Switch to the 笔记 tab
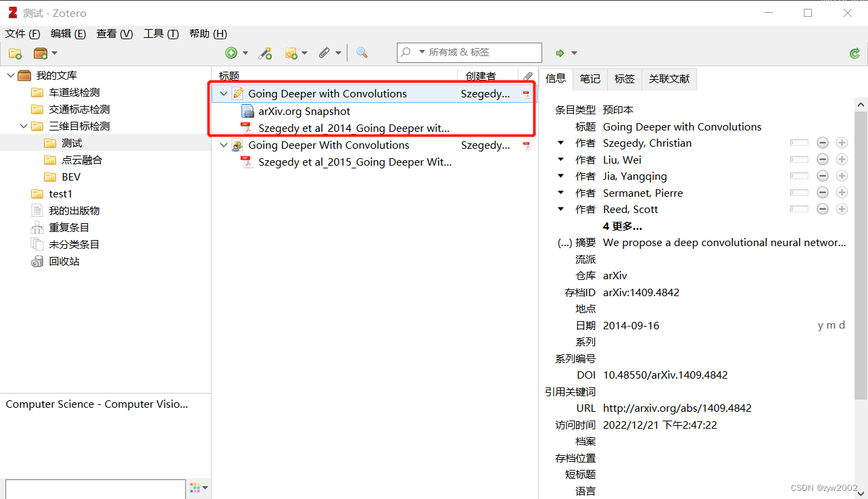Viewport: 868px width, 499px height. click(590, 79)
